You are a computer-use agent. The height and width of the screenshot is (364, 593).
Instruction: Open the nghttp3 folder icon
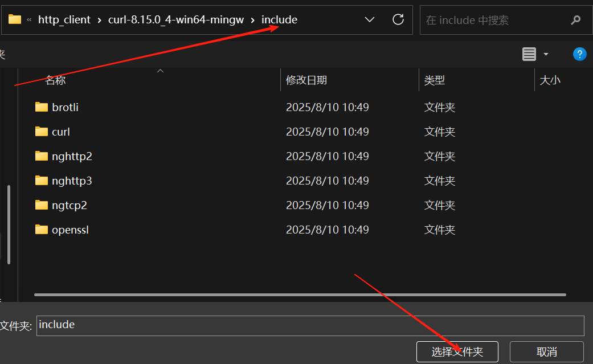(x=42, y=180)
